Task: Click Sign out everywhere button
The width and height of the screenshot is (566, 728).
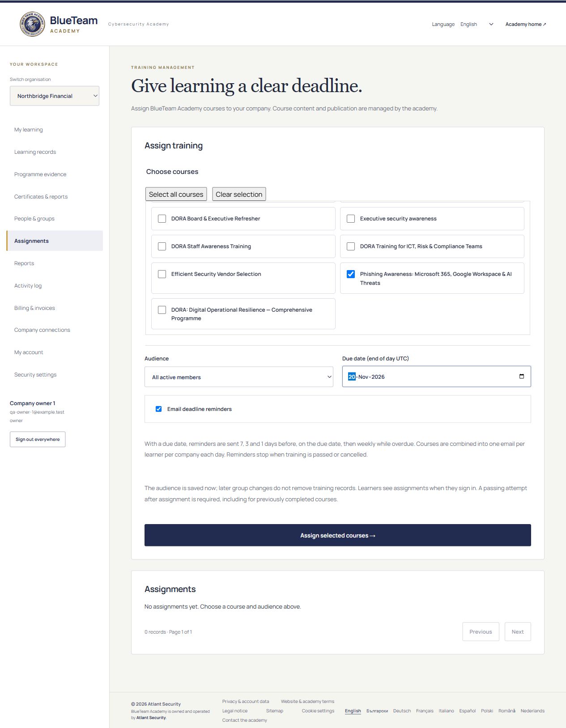Action: tap(38, 440)
